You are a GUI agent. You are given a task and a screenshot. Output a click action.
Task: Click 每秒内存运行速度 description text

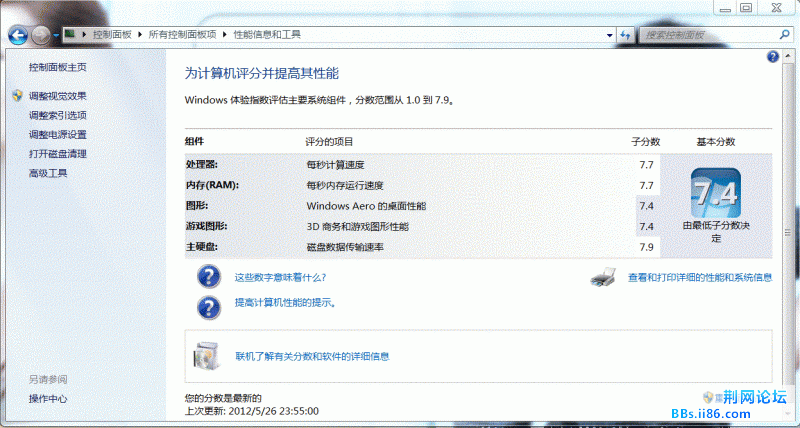(x=345, y=185)
